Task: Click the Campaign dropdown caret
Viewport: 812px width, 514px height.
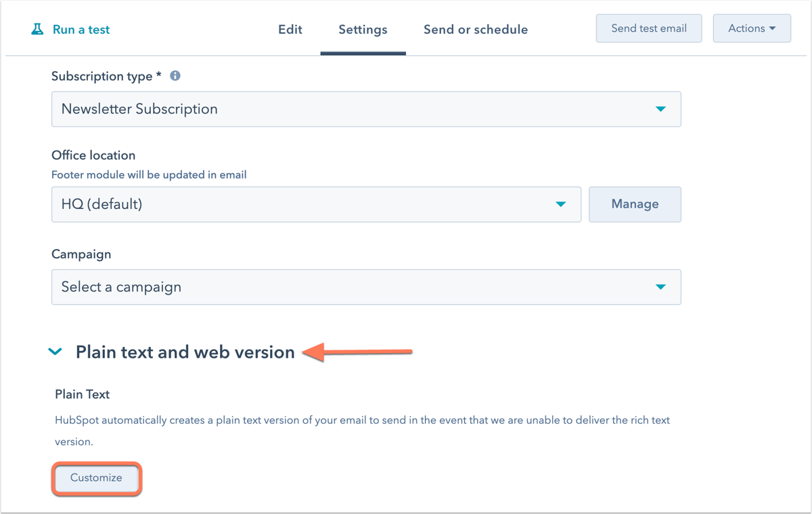Action: [660, 287]
